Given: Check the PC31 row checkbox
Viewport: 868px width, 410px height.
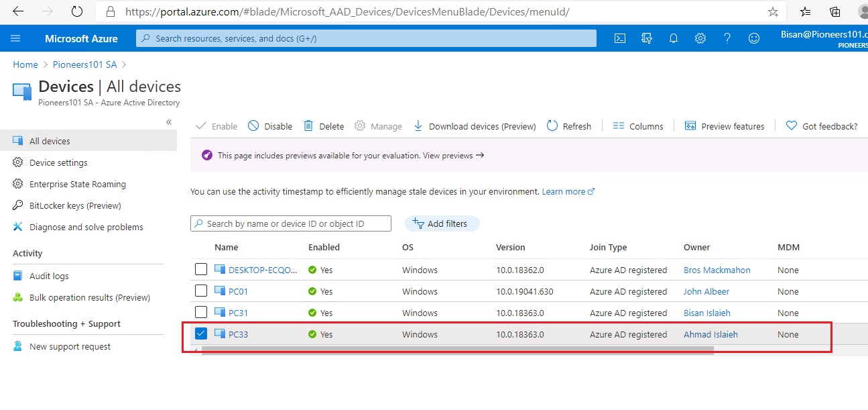Looking at the screenshot, I should (201, 313).
